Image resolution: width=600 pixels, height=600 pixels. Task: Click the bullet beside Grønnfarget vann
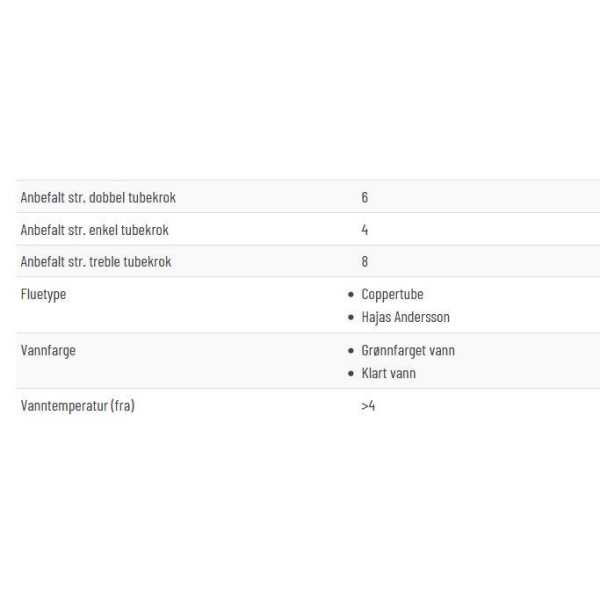[351, 351]
